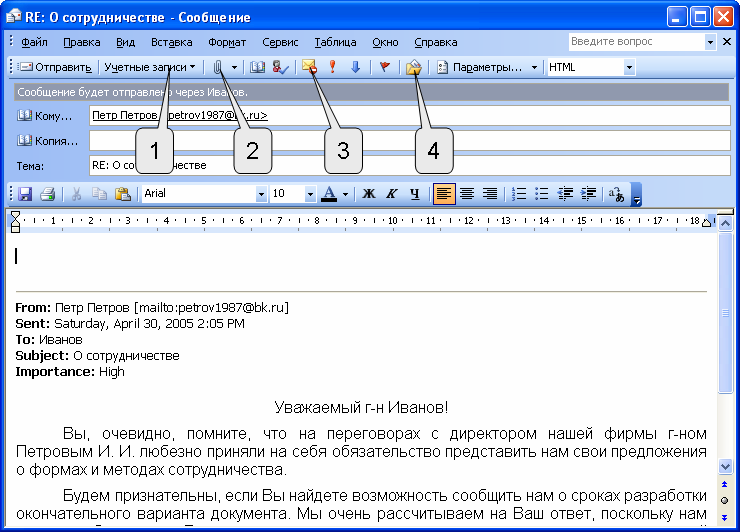
Task: Toggle underline (Ч) formatting
Action: pyautogui.click(x=414, y=194)
